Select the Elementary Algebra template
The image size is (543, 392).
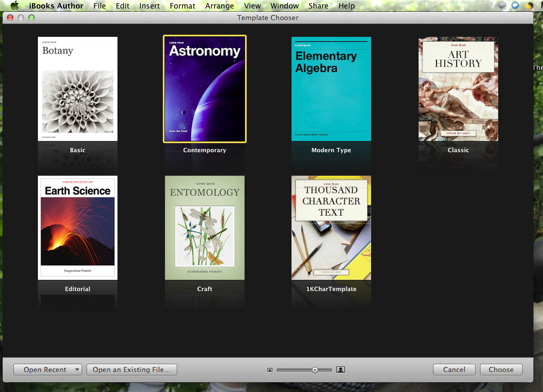tap(331, 89)
